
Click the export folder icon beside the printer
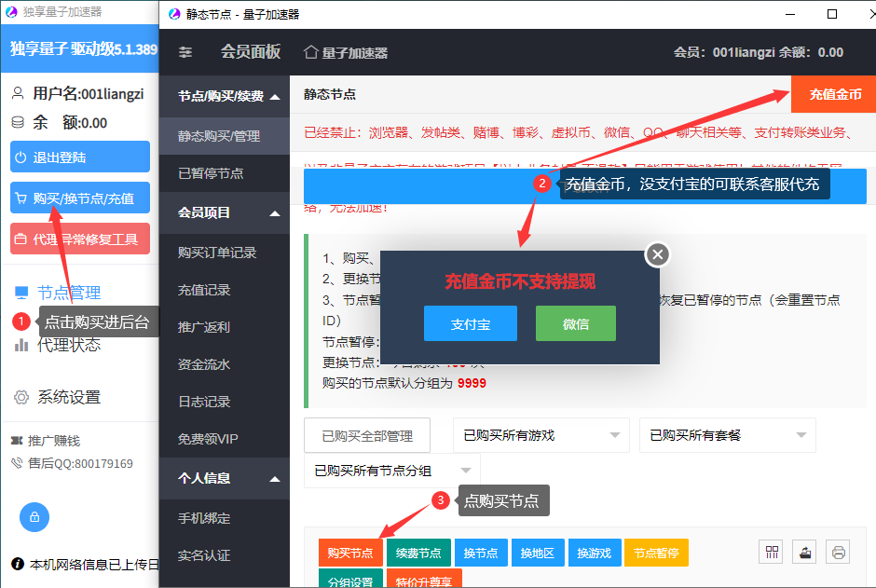point(803,552)
